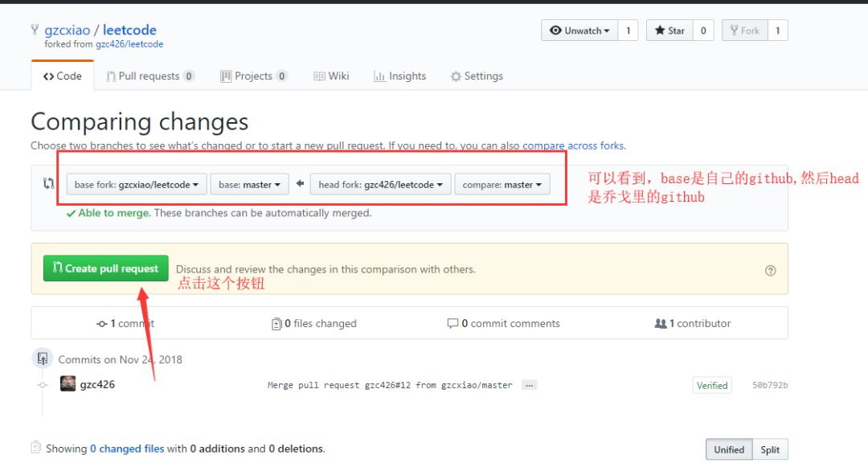Viewport: 868px width, 467px height.
Task: Open commit hash 50b792b
Action: (769, 385)
